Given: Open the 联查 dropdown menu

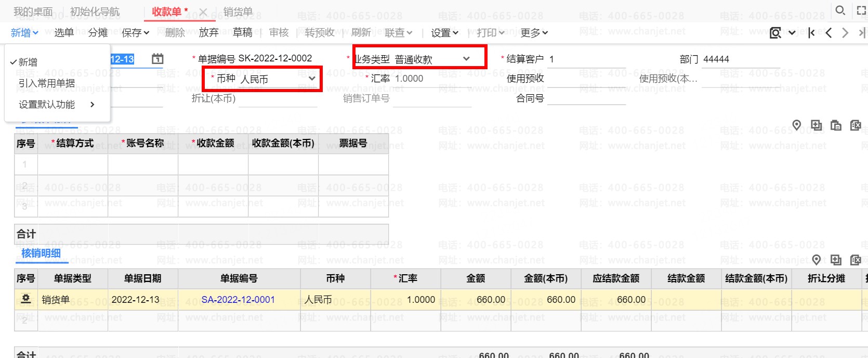Looking at the screenshot, I should pos(399,33).
